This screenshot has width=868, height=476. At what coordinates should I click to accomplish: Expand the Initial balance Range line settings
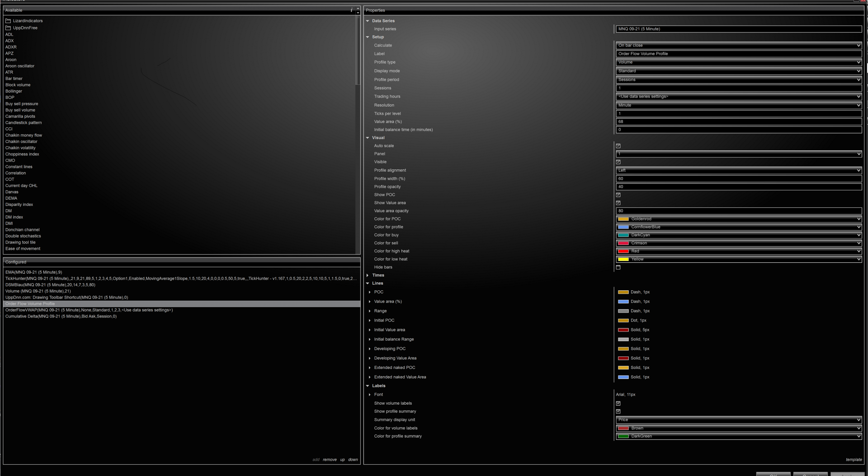(370, 340)
